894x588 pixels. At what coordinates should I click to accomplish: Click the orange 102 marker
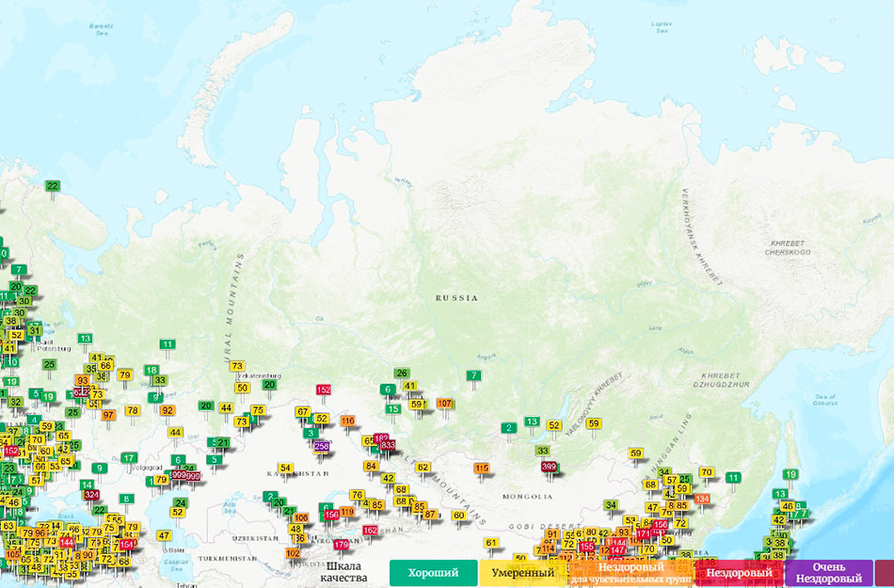coord(293,553)
